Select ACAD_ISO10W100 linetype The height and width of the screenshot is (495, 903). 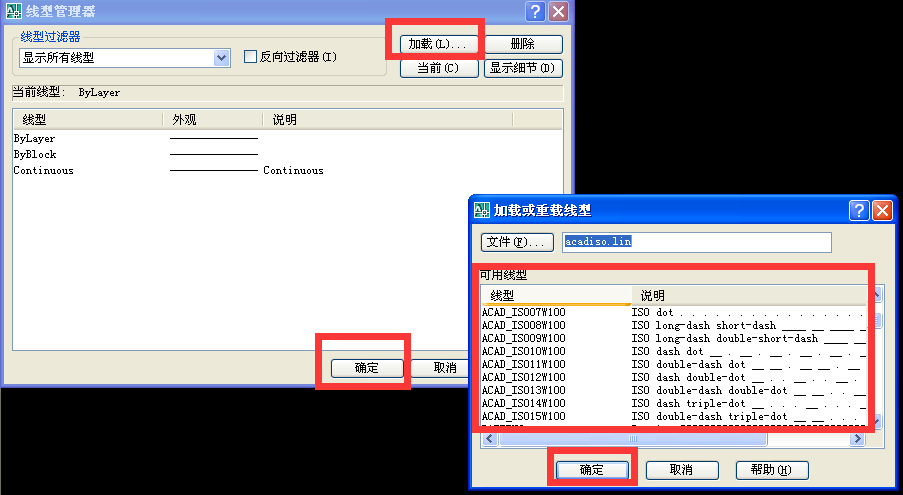pyautogui.click(x=674, y=351)
